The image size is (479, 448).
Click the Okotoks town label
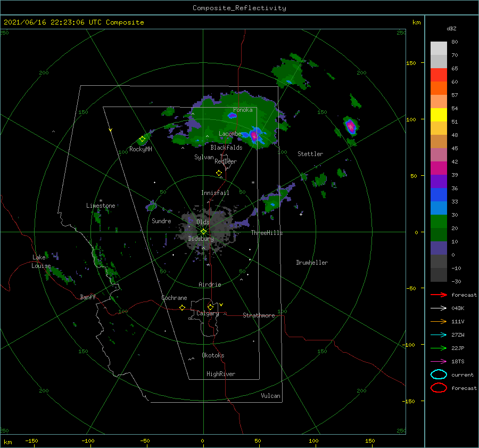213,355
